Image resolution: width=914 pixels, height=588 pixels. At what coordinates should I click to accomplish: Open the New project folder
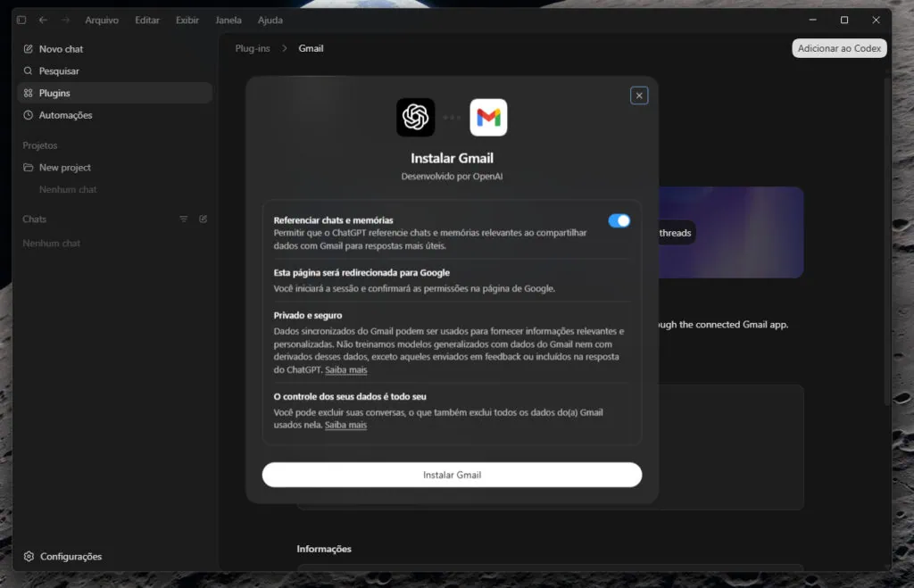point(115,167)
